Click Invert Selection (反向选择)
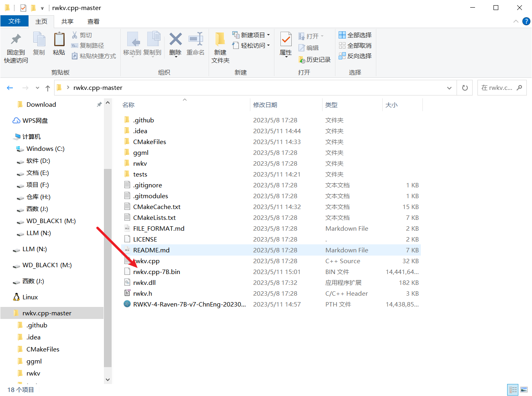 [355, 56]
